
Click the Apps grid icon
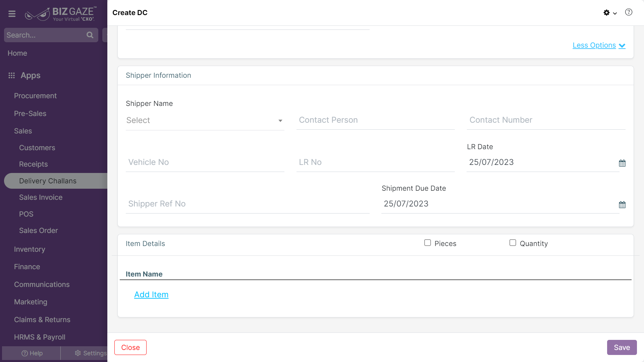(x=12, y=75)
